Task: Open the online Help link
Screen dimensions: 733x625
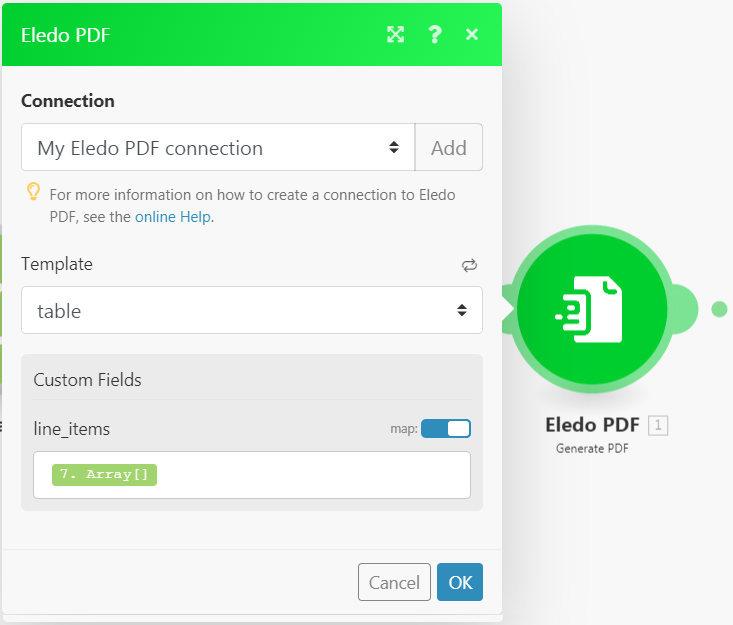Action: 174,216
